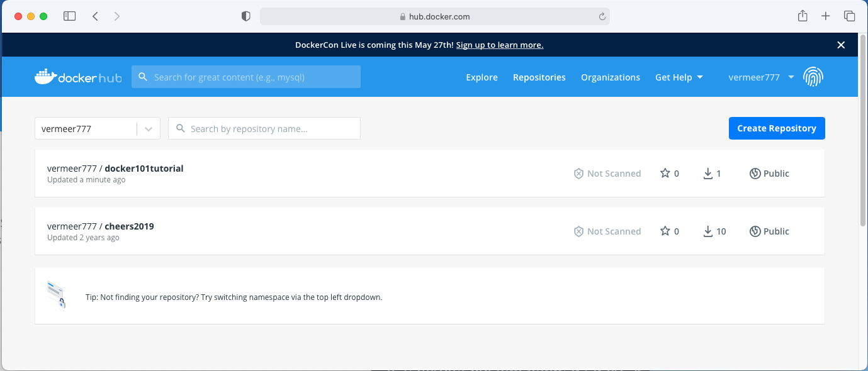Go to the Explore page
The width and height of the screenshot is (868, 371).
coord(482,77)
